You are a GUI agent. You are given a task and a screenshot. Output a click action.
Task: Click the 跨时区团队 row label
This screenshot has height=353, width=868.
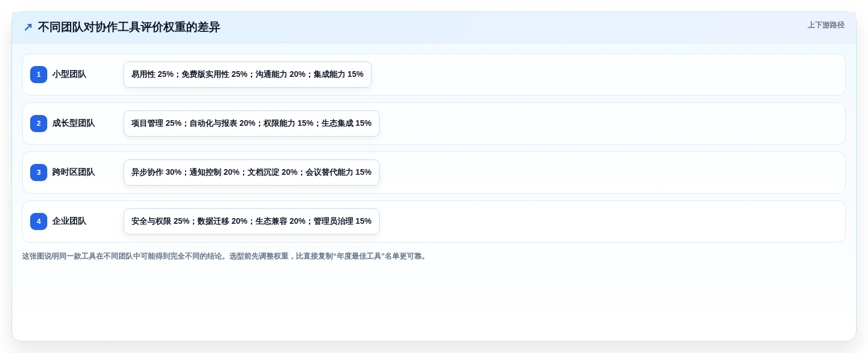tap(73, 173)
